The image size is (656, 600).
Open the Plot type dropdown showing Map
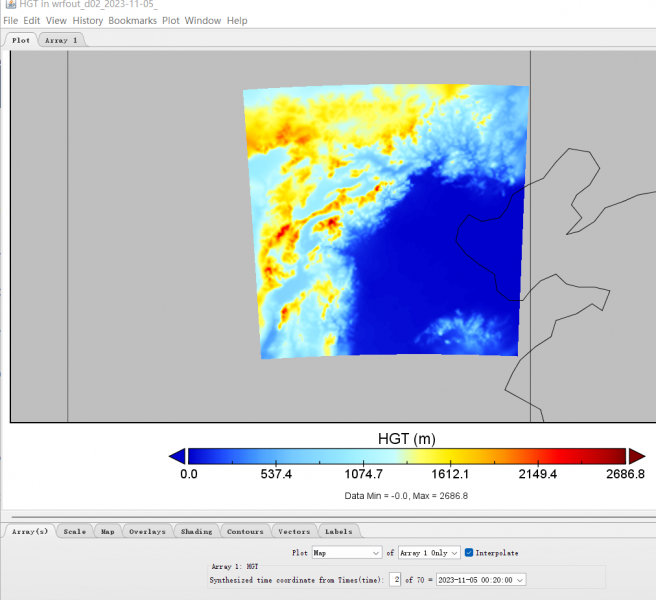[346, 552]
